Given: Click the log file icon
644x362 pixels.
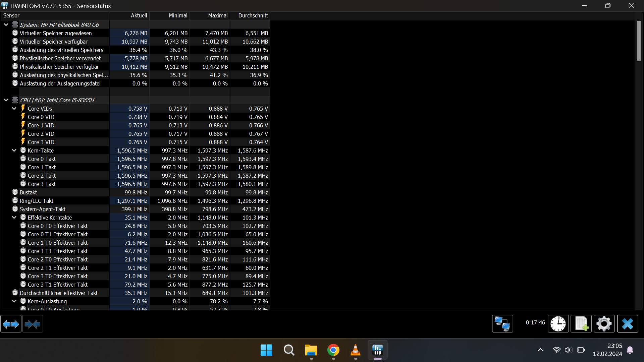Looking at the screenshot, I should (581, 324).
